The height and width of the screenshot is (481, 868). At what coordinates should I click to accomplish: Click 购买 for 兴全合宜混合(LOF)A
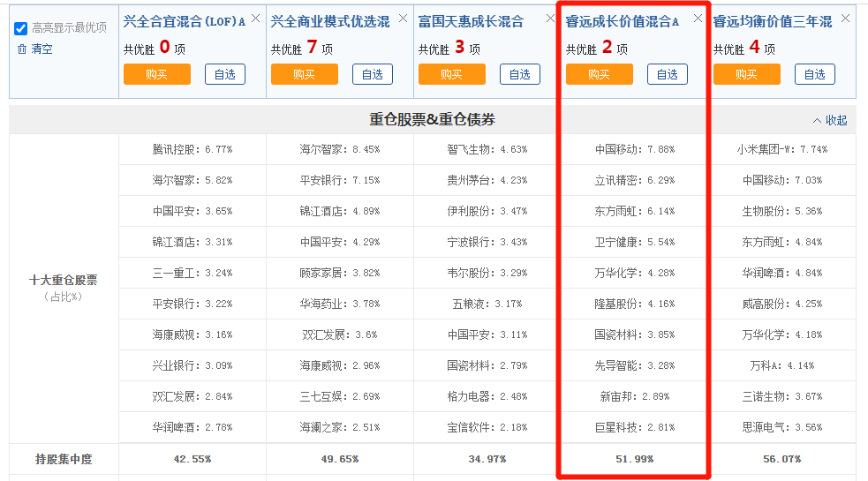pos(157,74)
